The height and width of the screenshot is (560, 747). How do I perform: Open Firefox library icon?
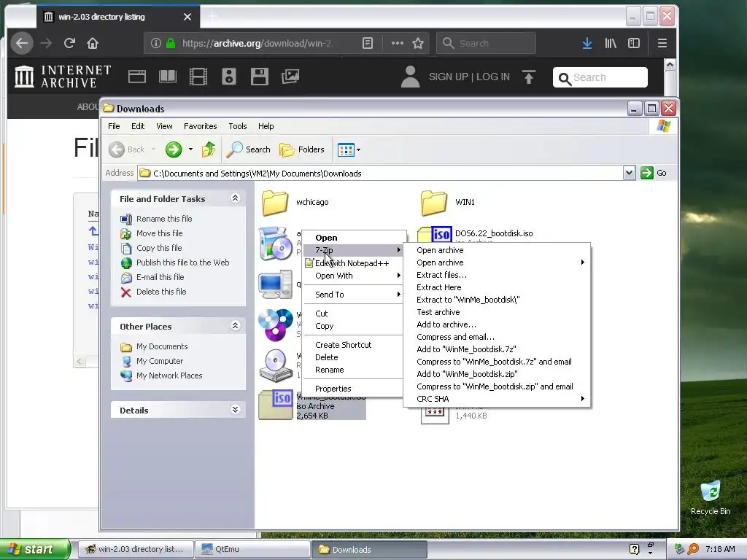[x=611, y=43]
